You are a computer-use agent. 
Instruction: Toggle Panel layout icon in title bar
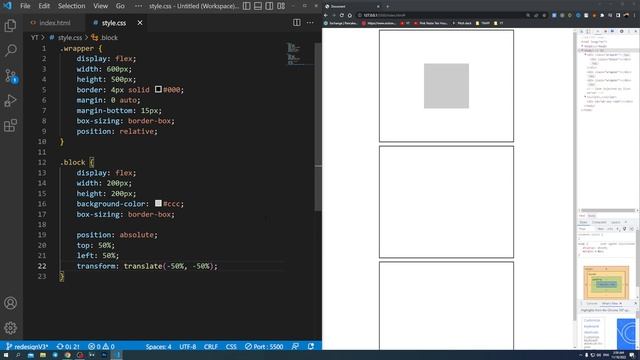coord(258,6)
